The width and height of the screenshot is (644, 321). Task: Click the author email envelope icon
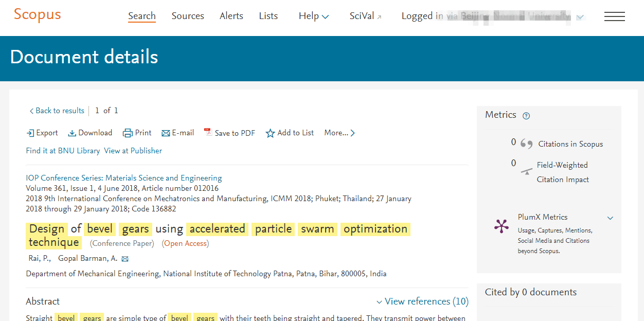(124, 259)
